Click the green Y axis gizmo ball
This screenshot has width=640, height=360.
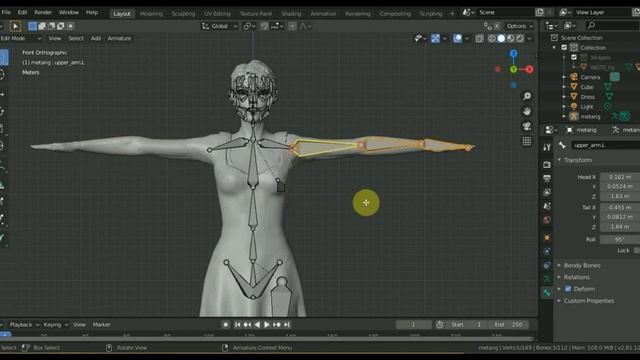[513, 69]
